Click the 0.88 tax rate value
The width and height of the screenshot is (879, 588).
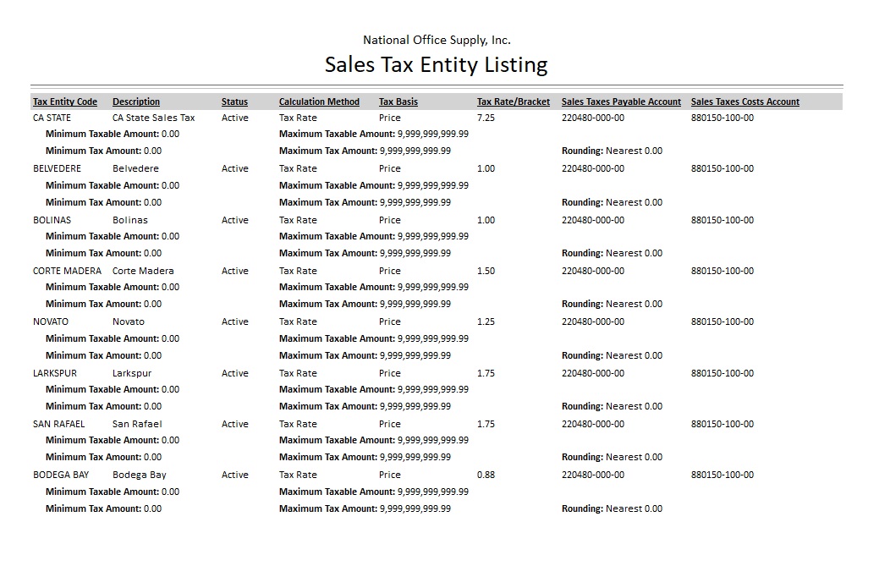click(x=486, y=475)
